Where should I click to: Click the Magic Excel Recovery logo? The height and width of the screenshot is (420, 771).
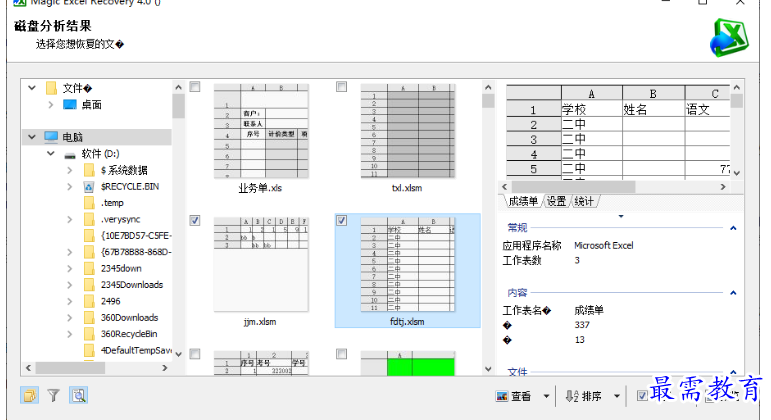pos(729,38)
